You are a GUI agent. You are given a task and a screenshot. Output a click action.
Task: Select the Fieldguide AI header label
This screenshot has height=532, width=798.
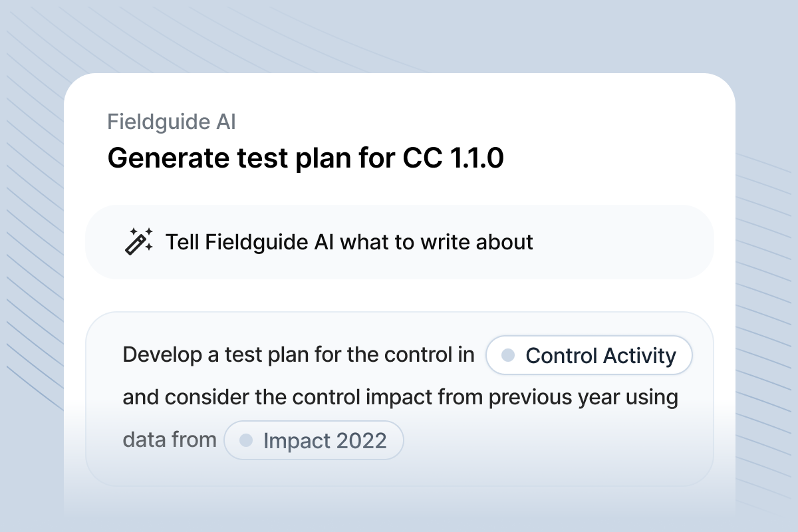click(x=172, y=122)
